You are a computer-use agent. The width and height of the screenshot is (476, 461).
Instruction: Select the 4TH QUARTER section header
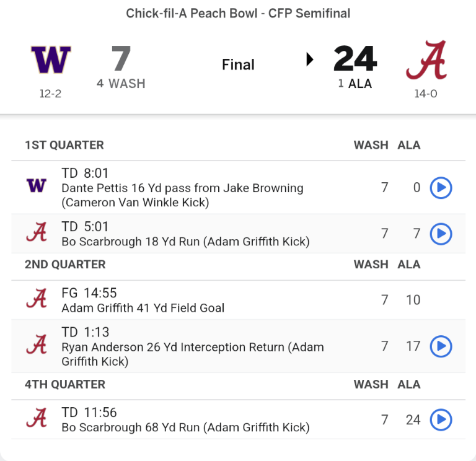pos(65,384)
